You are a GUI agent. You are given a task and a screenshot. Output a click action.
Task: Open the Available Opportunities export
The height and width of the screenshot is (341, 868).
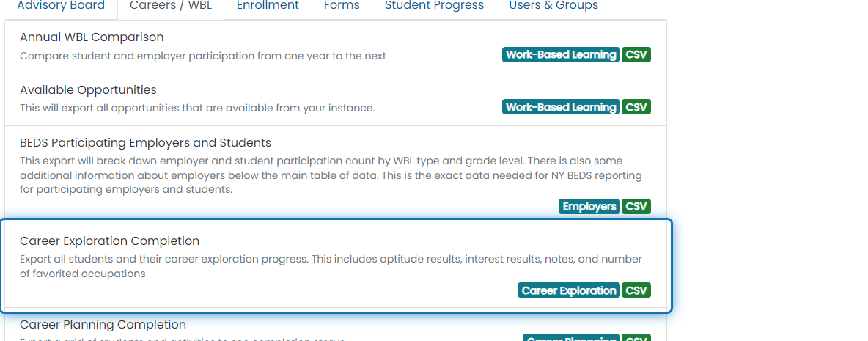click(x=88, y=89)
